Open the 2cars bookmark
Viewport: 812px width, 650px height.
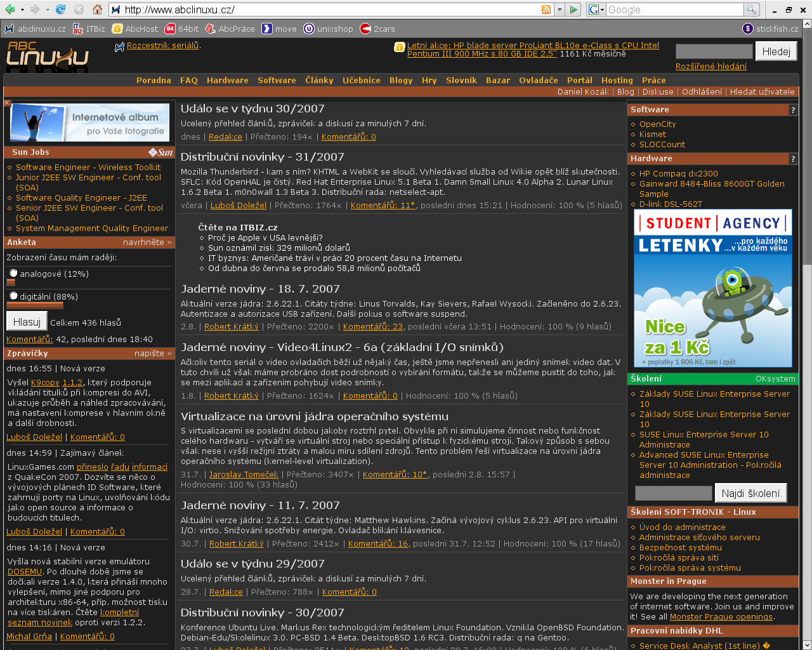click(377, 29)
